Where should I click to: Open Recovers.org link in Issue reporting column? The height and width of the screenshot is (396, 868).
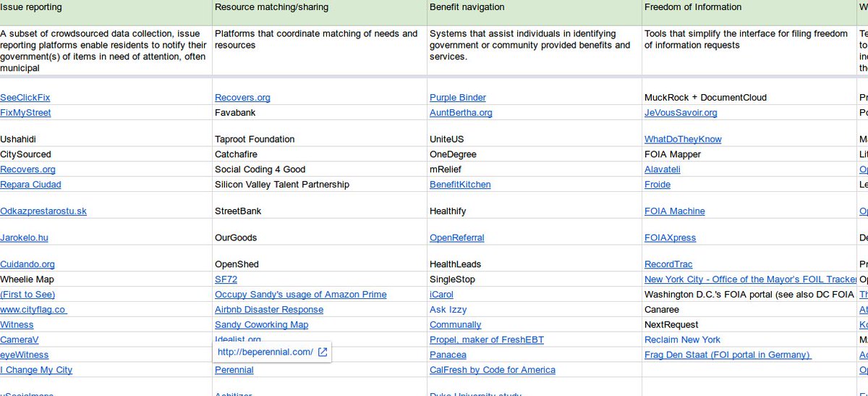tap(27, 169)
